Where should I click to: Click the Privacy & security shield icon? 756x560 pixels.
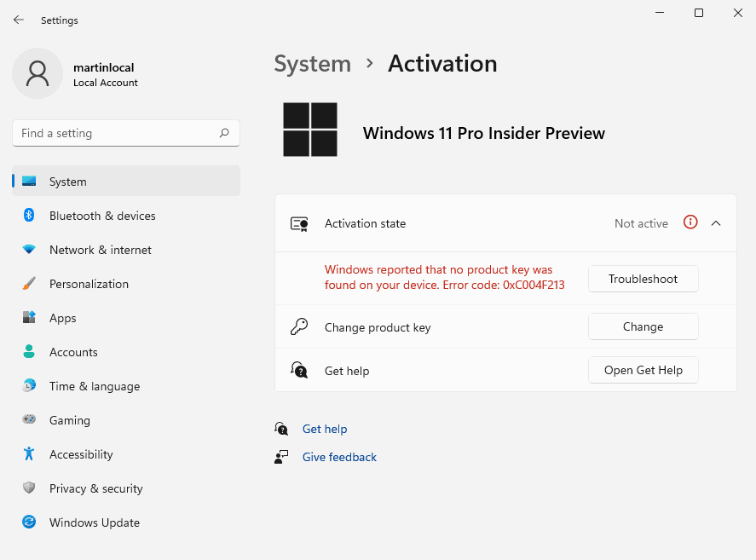29,488
